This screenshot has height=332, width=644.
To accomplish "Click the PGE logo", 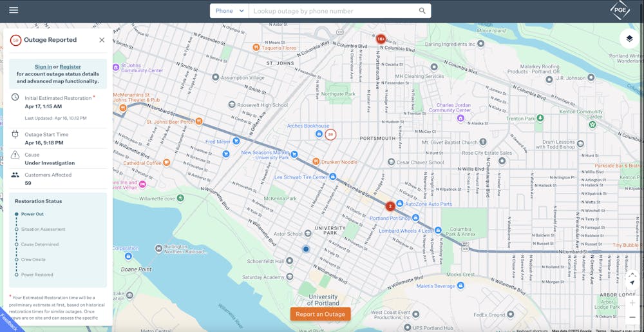I will [620, 10].
